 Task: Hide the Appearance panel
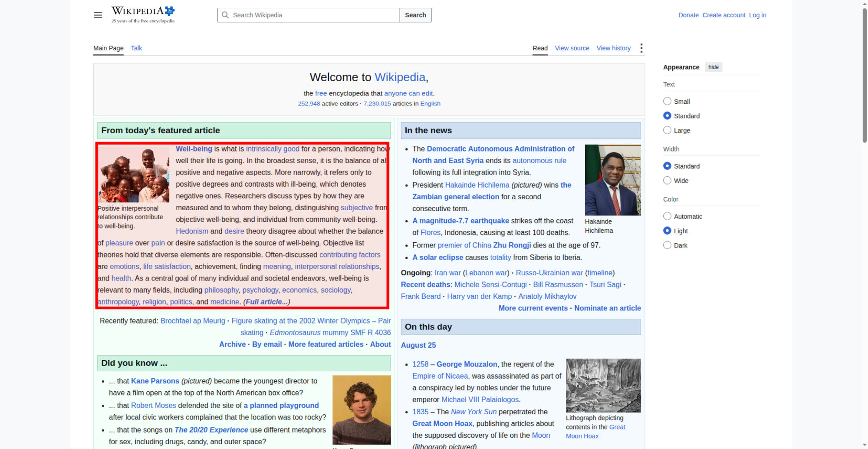point(713,67)
